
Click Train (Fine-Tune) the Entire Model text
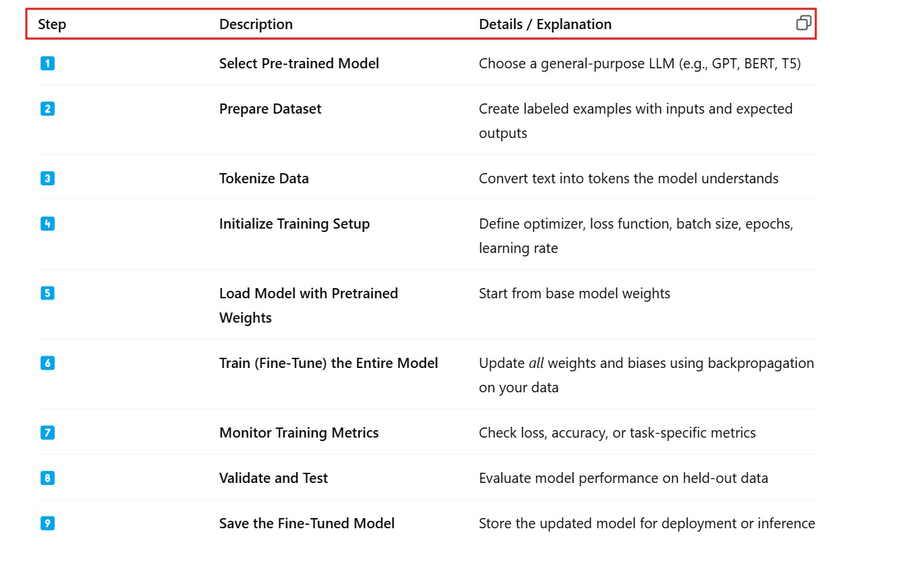coord(328,363)
